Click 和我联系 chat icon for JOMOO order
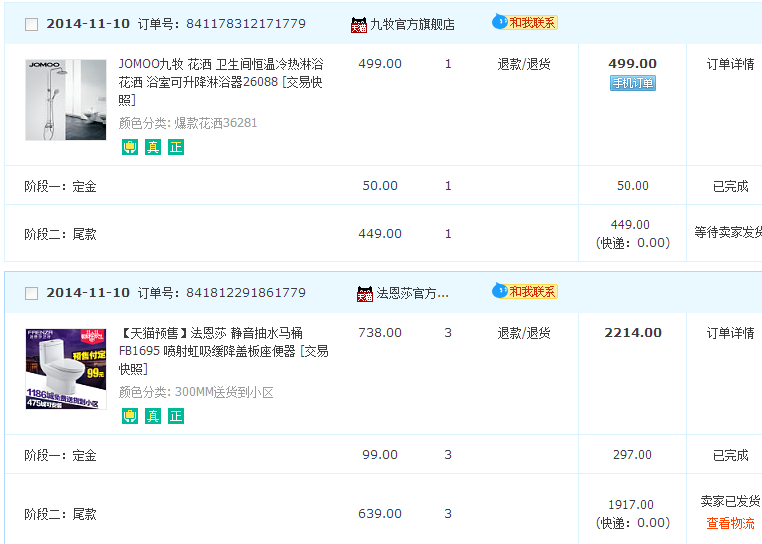 coord(525,22)
